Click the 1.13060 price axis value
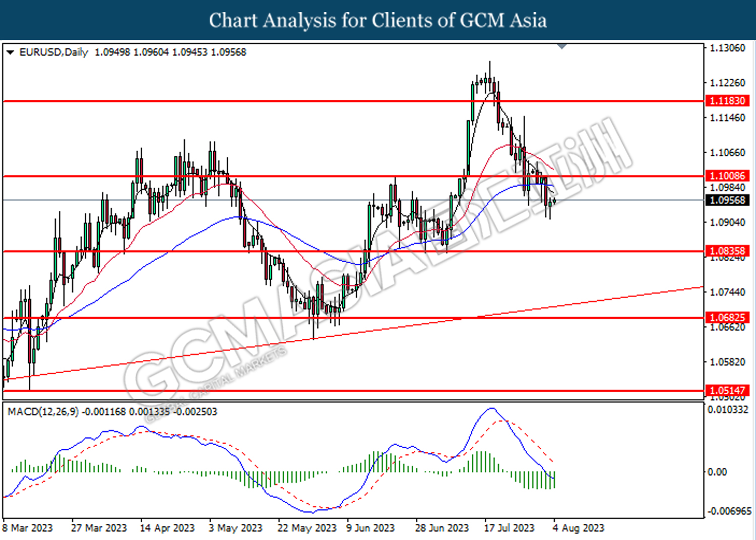This screenshot has height=540, width=756. tap(727, 48)
